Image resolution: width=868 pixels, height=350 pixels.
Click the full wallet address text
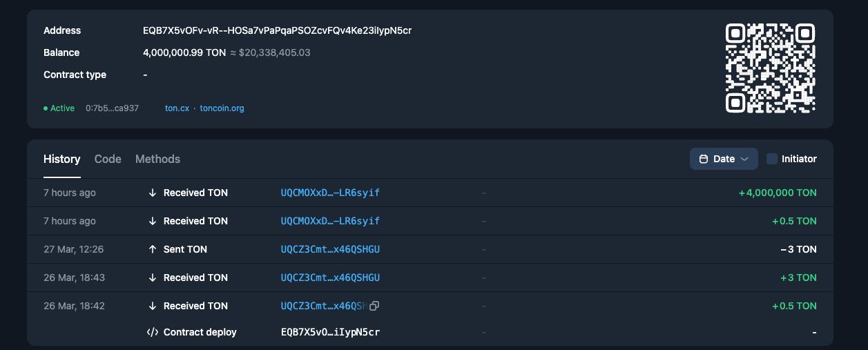(277, 30)
